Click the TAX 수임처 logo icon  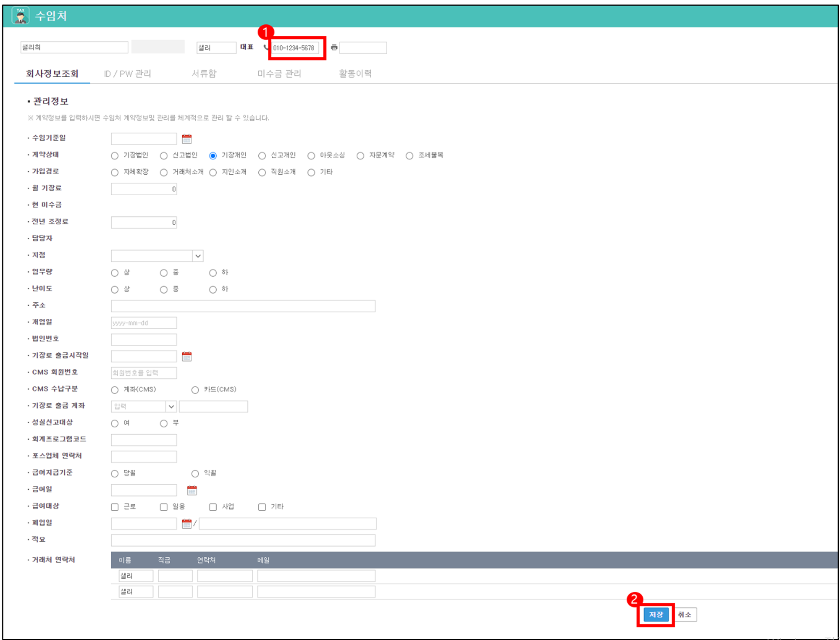pyautogui.click(x=20, y=16)
